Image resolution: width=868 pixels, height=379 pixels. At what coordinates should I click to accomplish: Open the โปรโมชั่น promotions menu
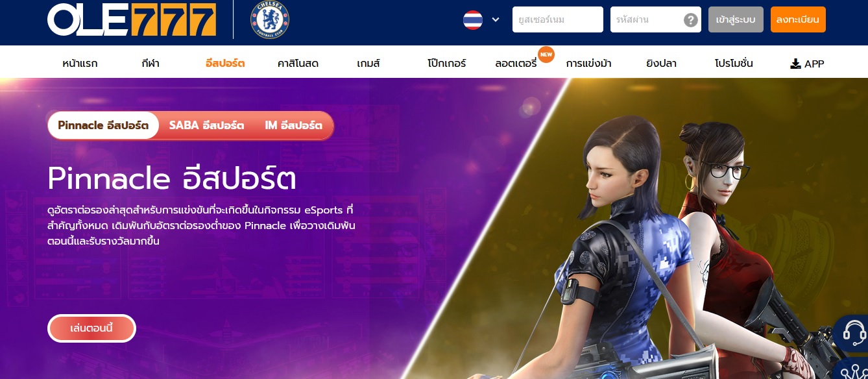point(734,64)
